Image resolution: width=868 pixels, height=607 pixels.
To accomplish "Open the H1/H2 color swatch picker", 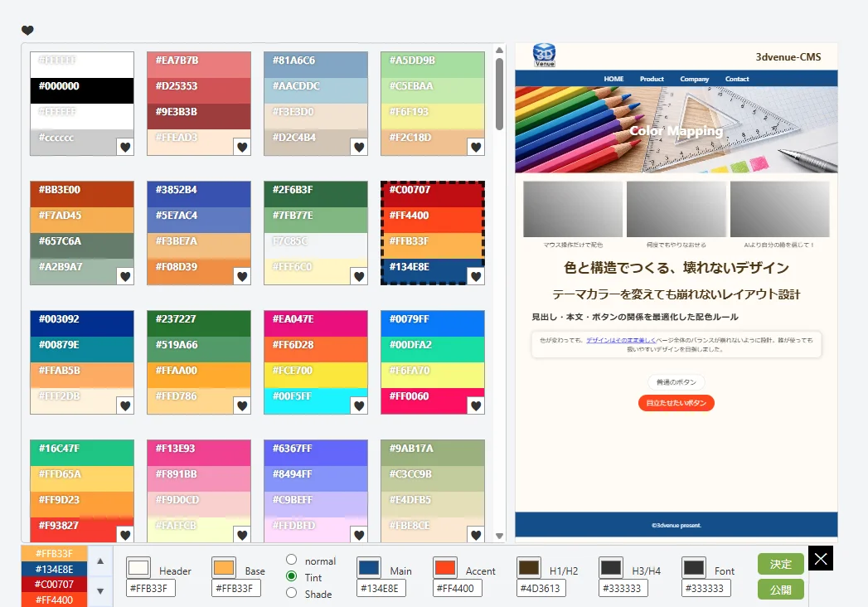I will click(529, 568).
